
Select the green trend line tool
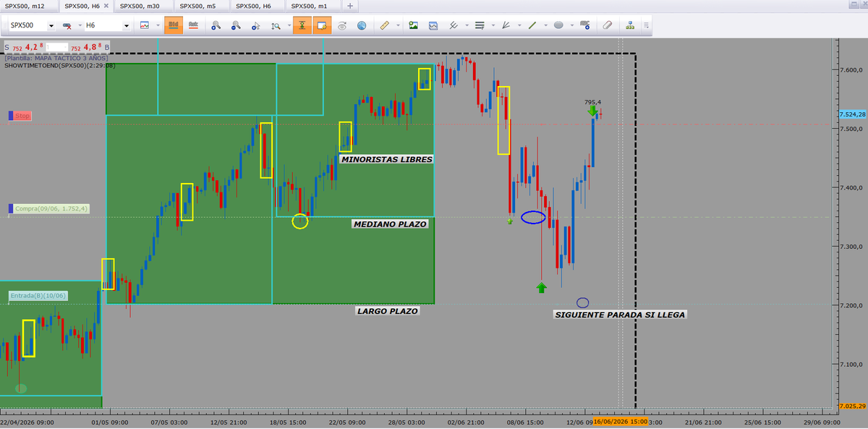pyautogui.click(x=532, y=25)
